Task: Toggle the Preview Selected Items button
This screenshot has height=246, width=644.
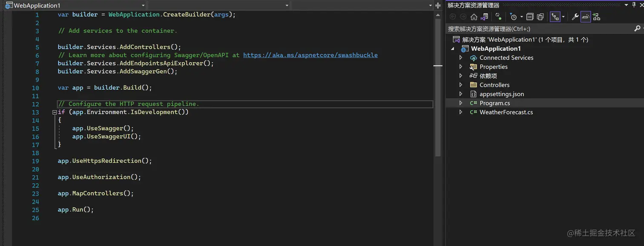Action: point(586,17)
